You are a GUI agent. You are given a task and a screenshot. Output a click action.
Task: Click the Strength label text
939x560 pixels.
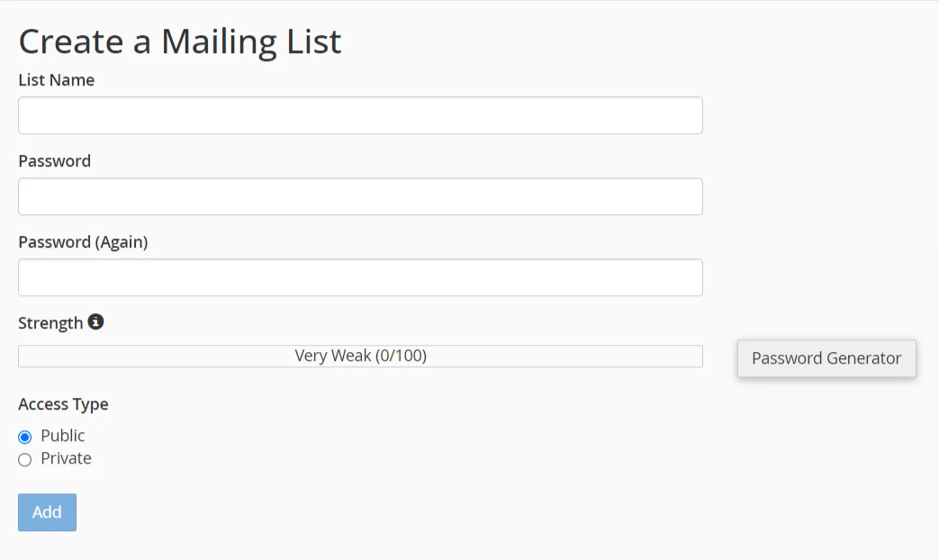(x=50, y=323)
